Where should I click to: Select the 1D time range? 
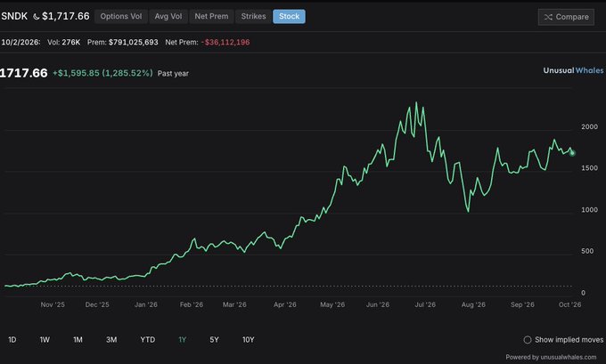[12, 340]
